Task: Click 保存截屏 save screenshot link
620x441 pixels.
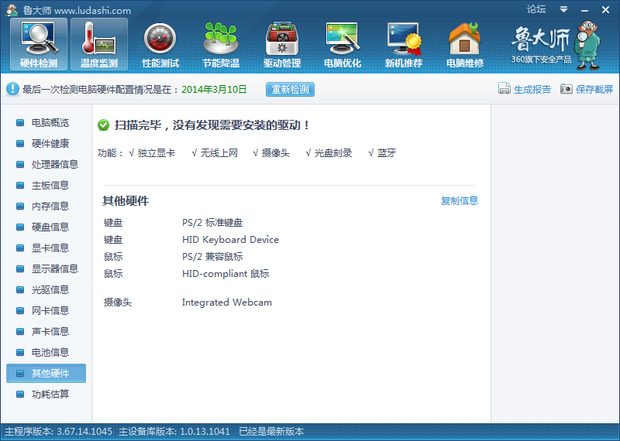Action: [x=594, y=89]
